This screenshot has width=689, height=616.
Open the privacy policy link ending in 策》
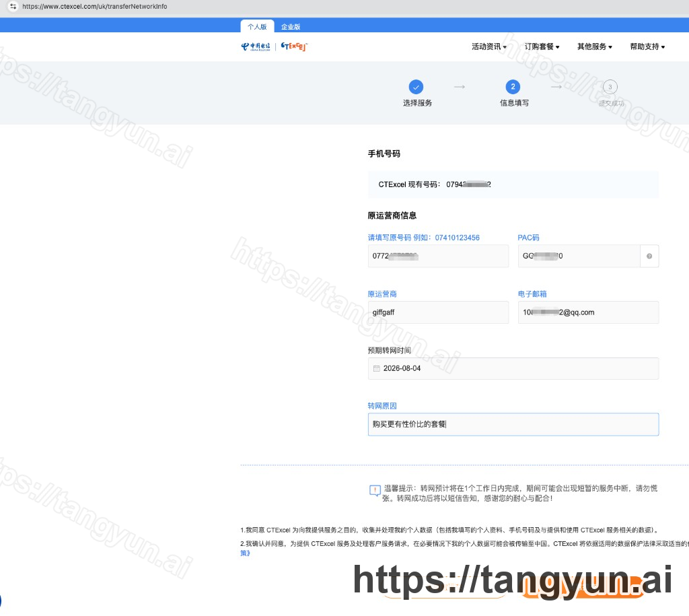tap(245, 553)
